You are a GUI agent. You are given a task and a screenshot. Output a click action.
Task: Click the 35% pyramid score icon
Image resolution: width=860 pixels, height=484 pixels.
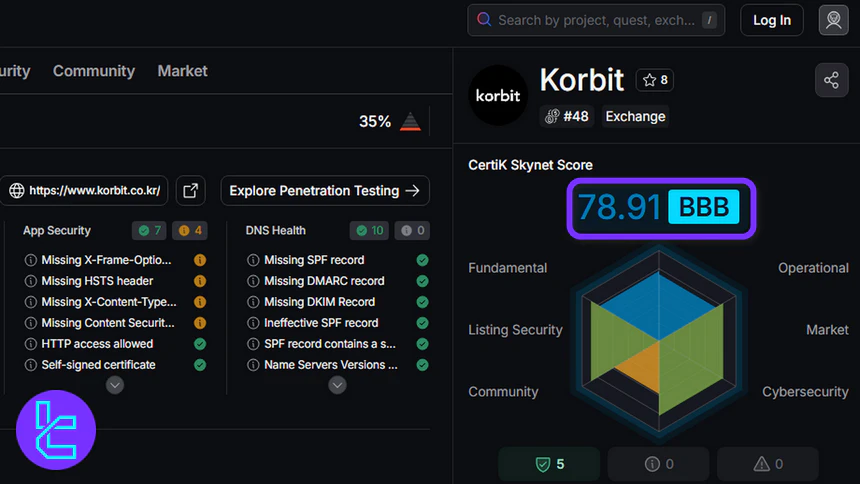(410, 121)
